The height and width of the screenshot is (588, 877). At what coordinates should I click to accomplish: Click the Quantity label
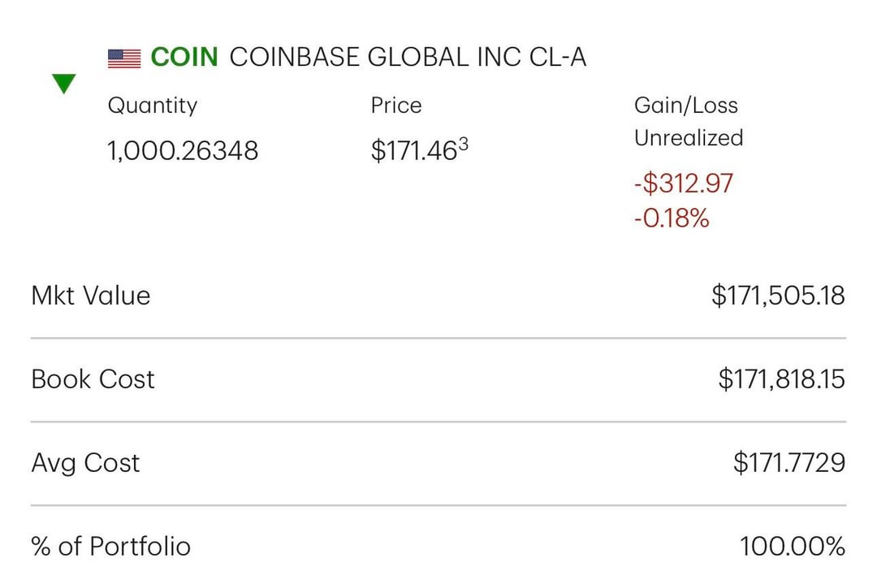[152, 106]
